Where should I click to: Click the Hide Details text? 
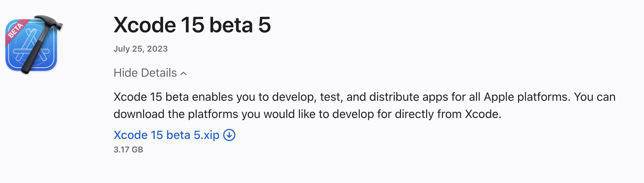coord(145,73)
